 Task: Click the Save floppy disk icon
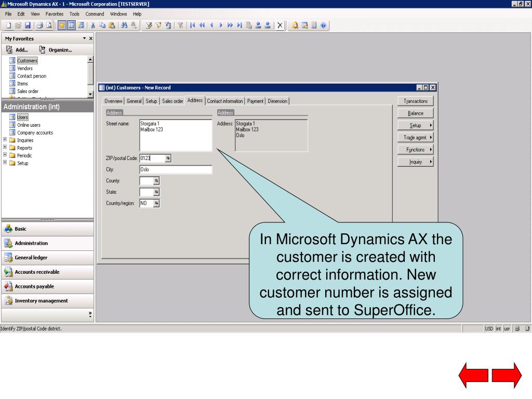coord(28,25)
